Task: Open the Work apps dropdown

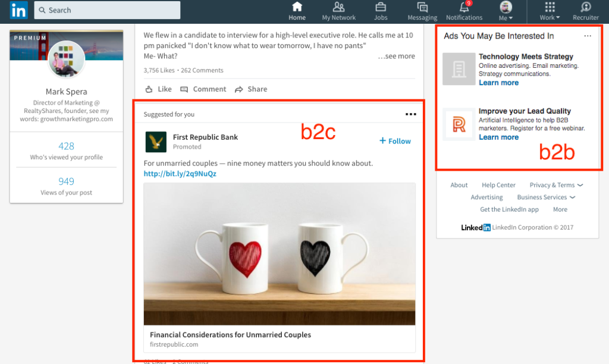Action: coord(550,11)
